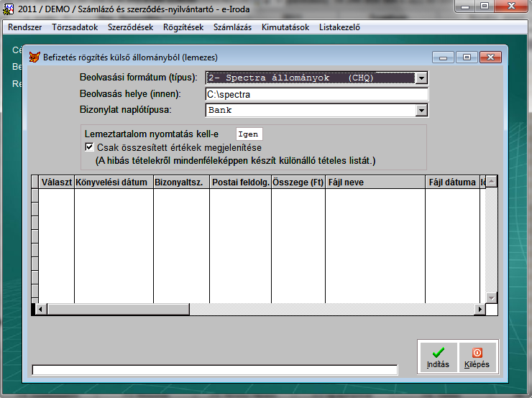Click the Beolvasás helye path field

pyautogui.click(x=316, y=94)
